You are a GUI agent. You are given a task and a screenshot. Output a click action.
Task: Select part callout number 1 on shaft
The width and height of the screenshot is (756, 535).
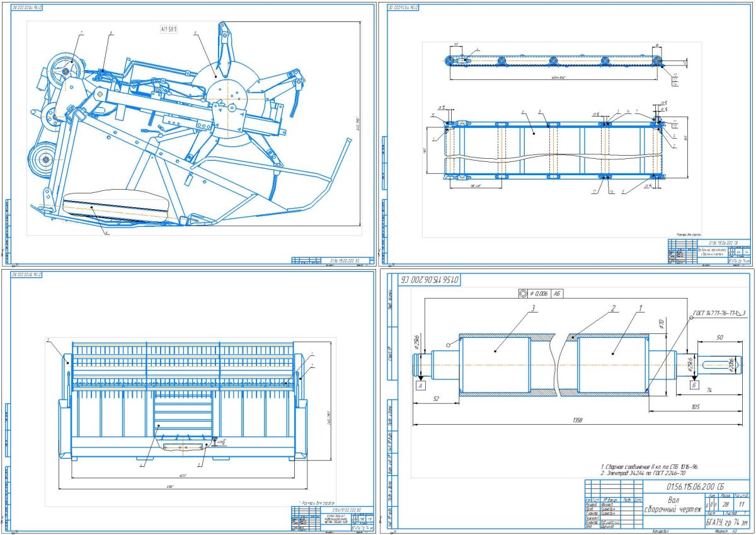641,309
